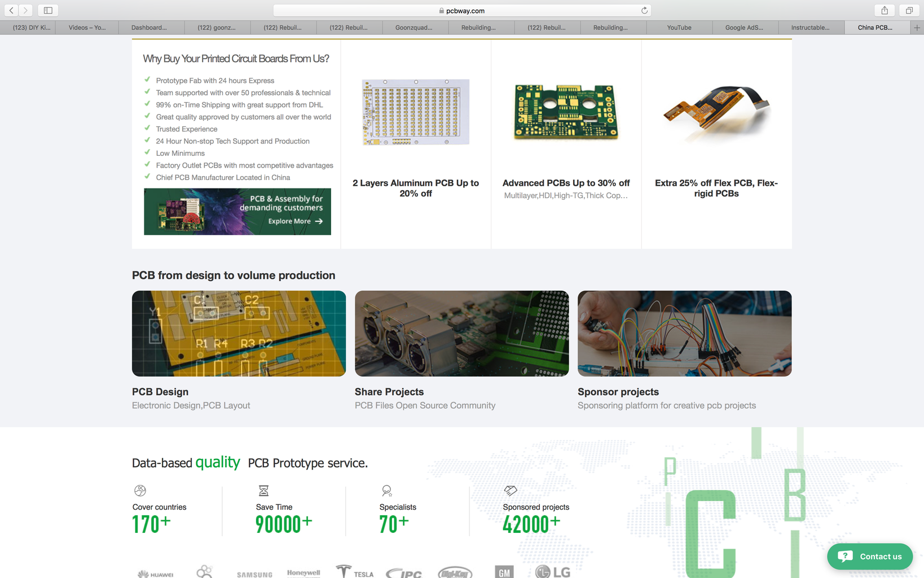Click the Digi-Key logo
The image size is (924, 578).
tap(455, 572)
